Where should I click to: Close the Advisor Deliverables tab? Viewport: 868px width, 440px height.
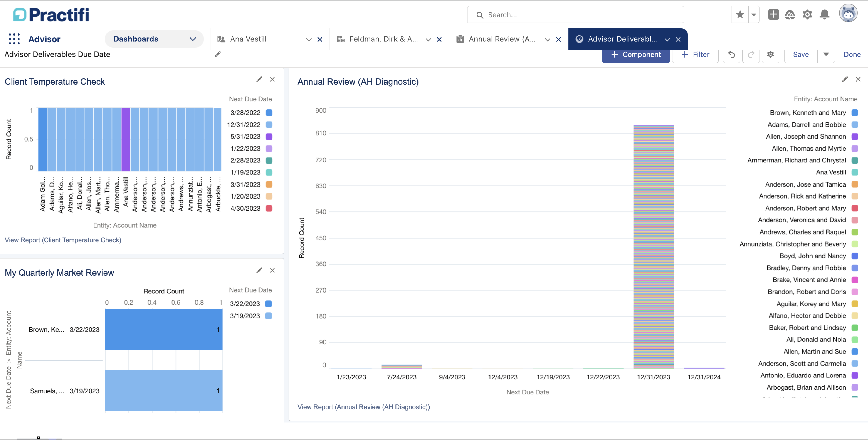[x=678, y=39]
